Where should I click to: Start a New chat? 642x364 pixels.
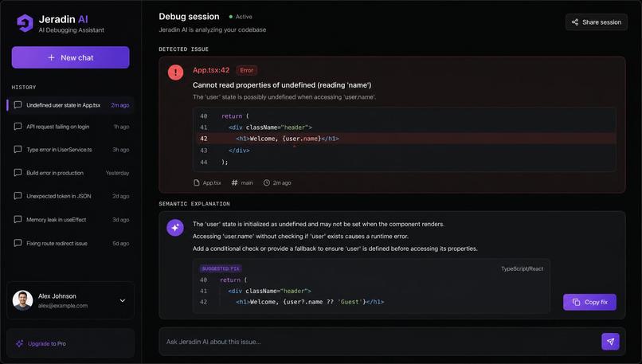pyautogui.click(x=70, y=57)
